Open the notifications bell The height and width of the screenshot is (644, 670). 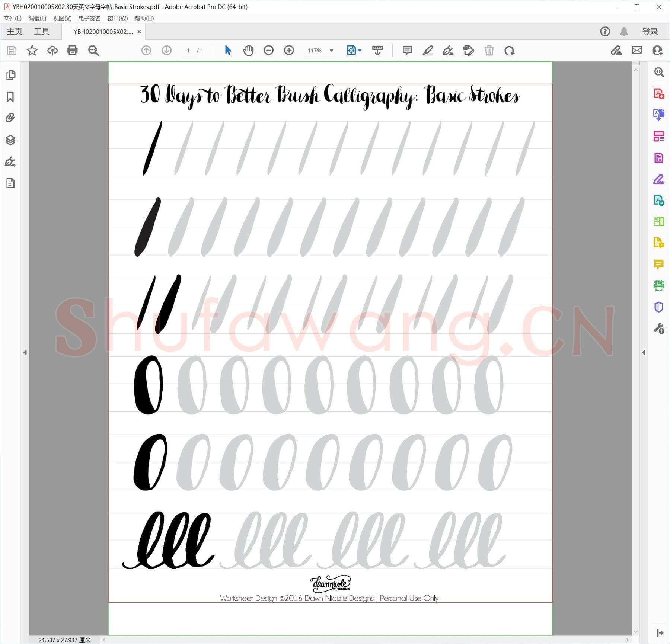click(624, 32)
